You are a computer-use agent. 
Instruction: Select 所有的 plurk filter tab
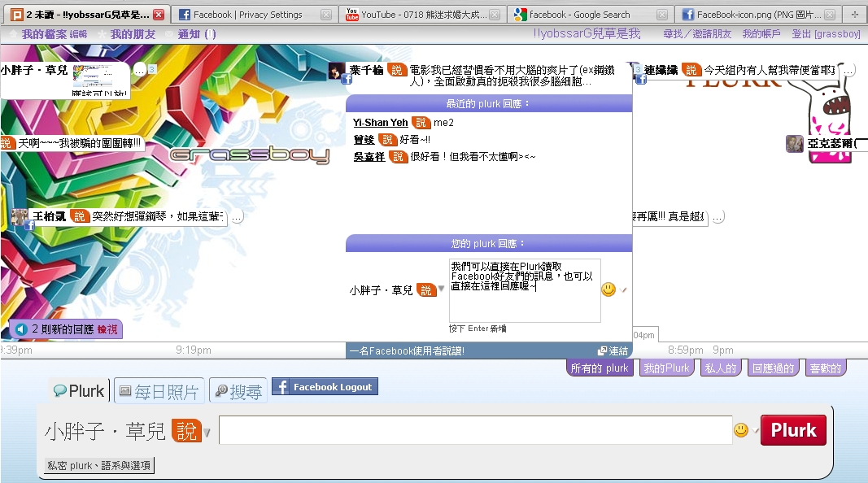point(600,368)
